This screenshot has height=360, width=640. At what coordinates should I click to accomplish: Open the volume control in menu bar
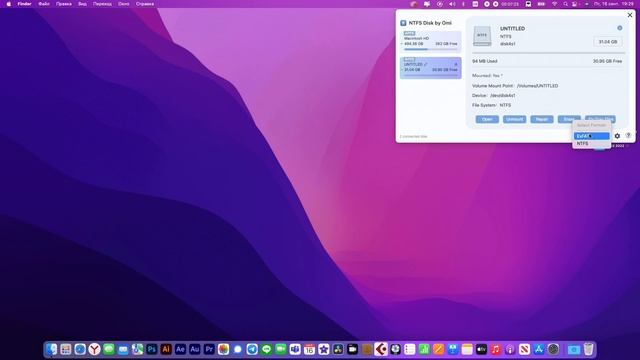click(452, 4)
